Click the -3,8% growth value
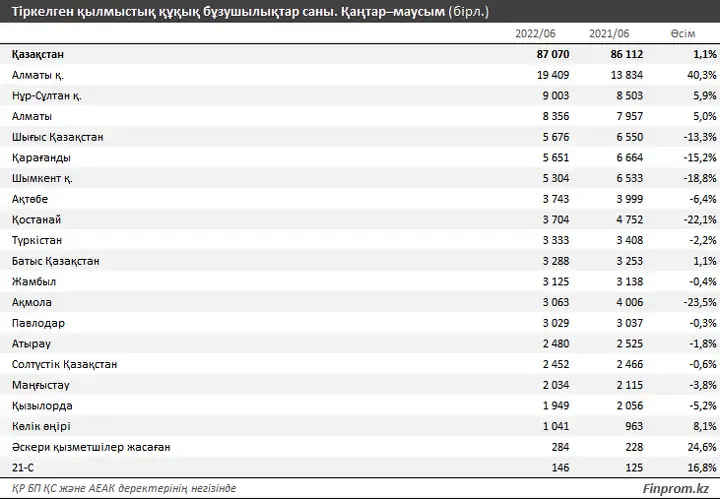Viewport: 720px width, 499px height. click(703, 385)
